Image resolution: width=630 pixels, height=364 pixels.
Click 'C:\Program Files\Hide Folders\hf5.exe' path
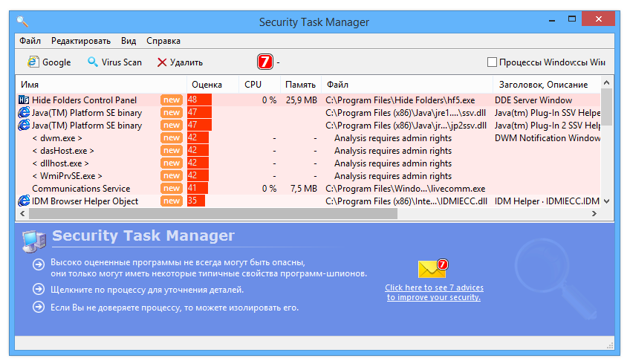[x=400, y=100]
